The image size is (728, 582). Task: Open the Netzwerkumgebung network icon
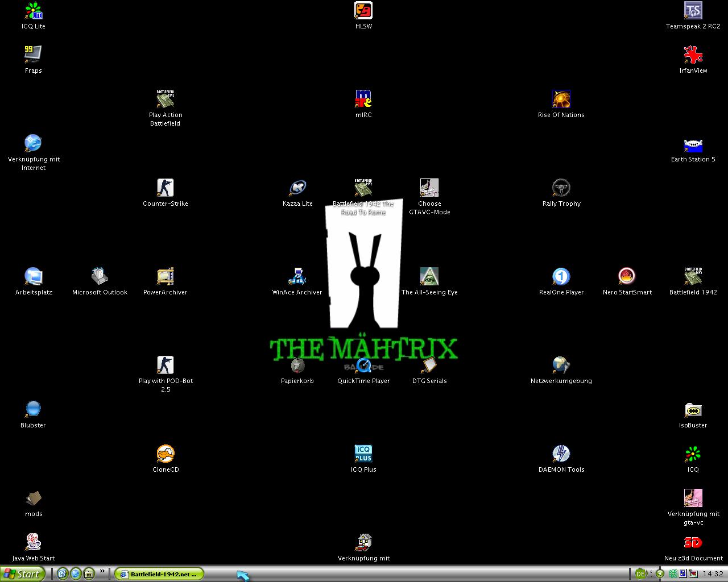[561, 370]
